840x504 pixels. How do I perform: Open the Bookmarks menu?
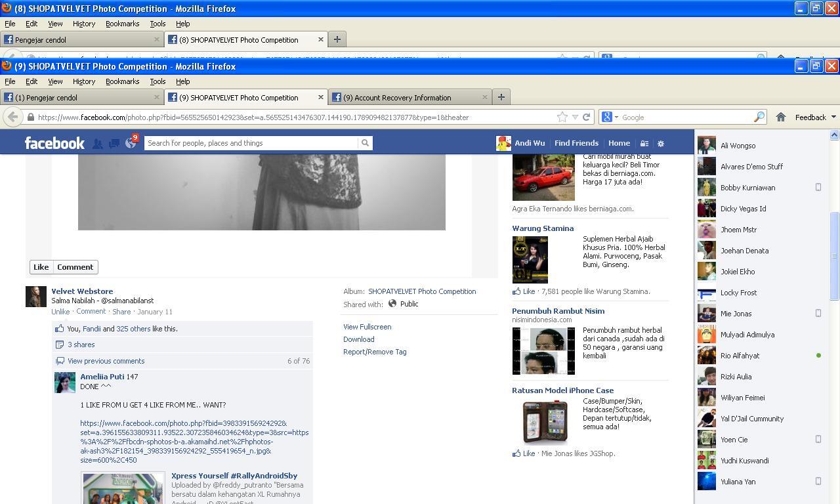(x=122, y=81)
